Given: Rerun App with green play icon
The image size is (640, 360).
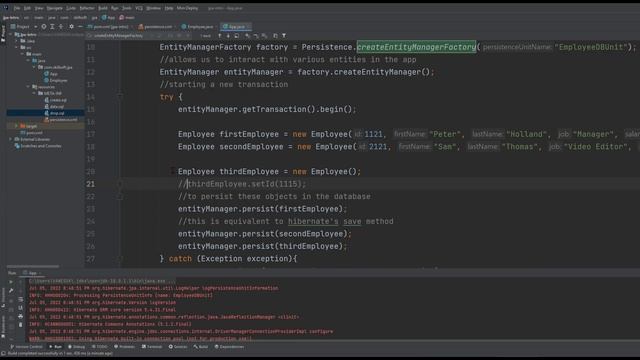Looking at the screenshot, I should (11, 282).
